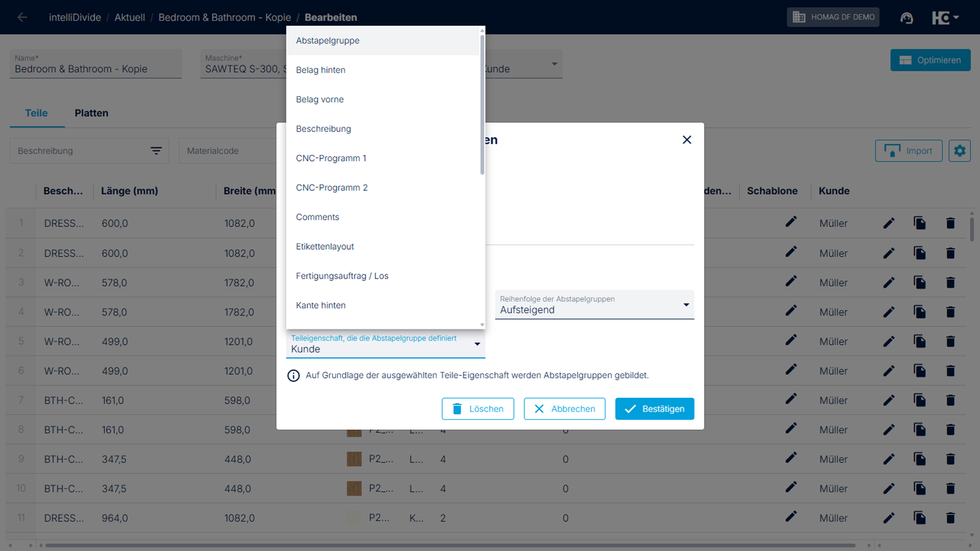Open the support headset icon
The height and width of the screenshot is (551, 980).
tap(907, 18)
